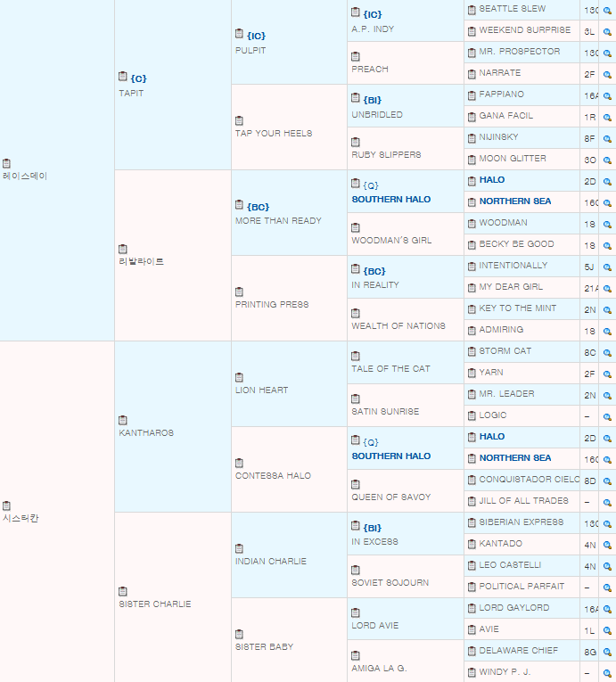Image resolution: width=616 pixels, height=682 pixels.
Task: Click the magnifier icon in the MOON GLITTER row
Action: pyautogui.click(x=607, y=160)
